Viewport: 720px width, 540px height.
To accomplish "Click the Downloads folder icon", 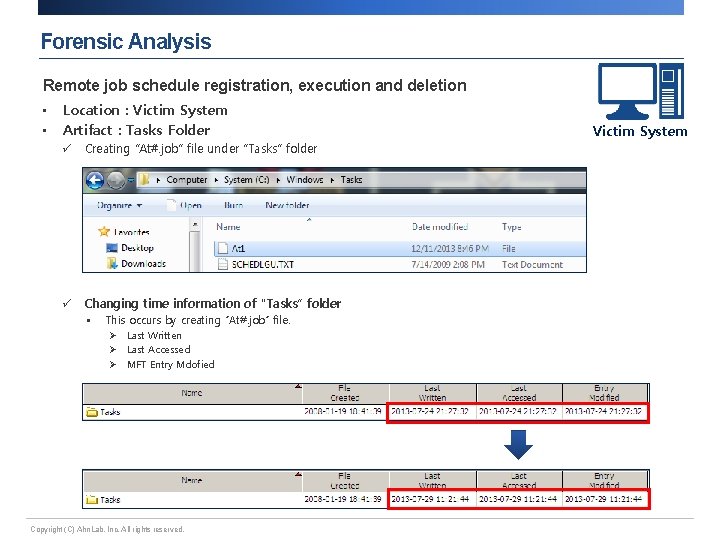I will 112,264.
